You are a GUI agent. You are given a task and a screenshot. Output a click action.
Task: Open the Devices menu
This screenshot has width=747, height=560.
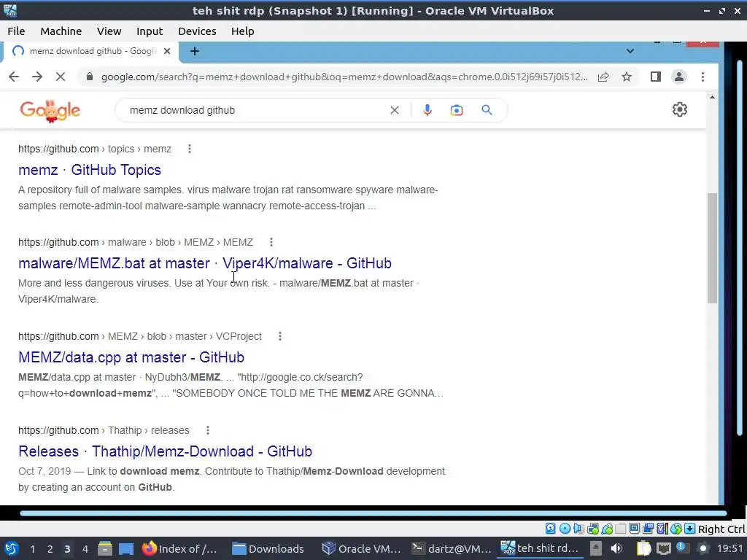[197, 31]
